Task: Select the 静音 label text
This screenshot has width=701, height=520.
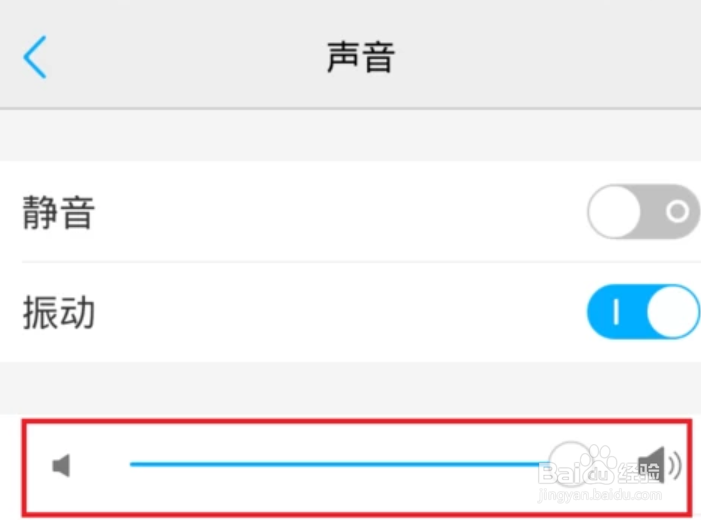Action: (x=59, y=212)
